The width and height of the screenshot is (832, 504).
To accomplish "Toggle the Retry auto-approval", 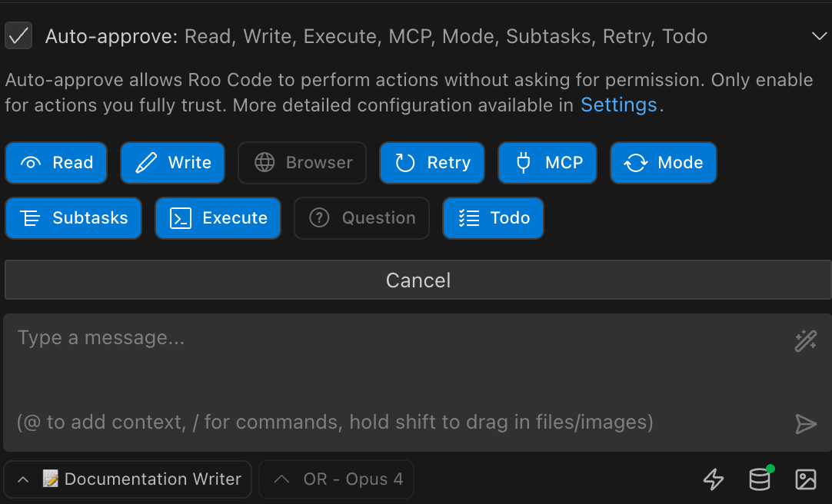I will tap(431, 162).
